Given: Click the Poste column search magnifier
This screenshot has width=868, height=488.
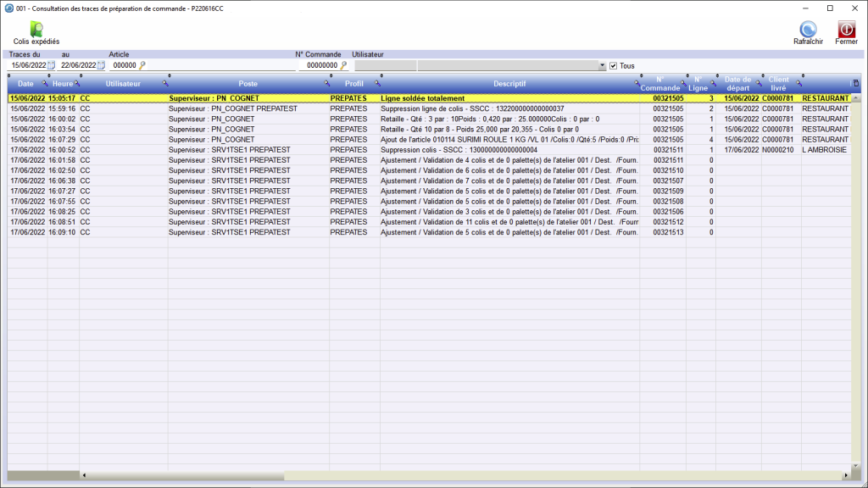Looking at the screenshot, I should tap(326, 84).
